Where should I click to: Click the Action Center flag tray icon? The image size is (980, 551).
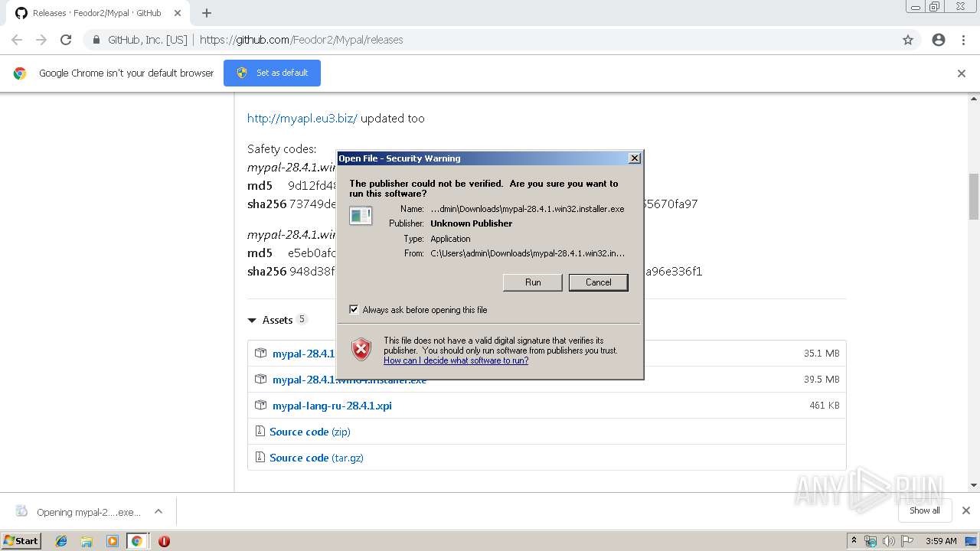907,541
